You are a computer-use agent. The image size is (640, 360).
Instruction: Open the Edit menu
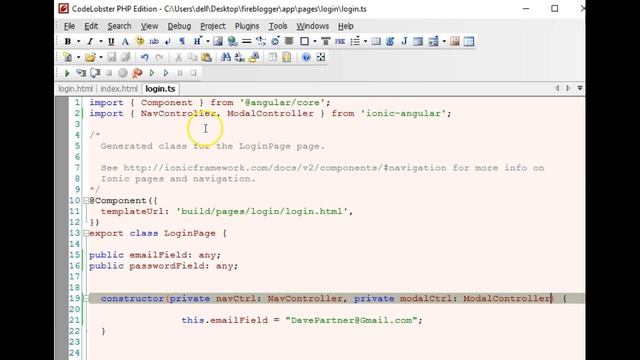tap(91, 26)
